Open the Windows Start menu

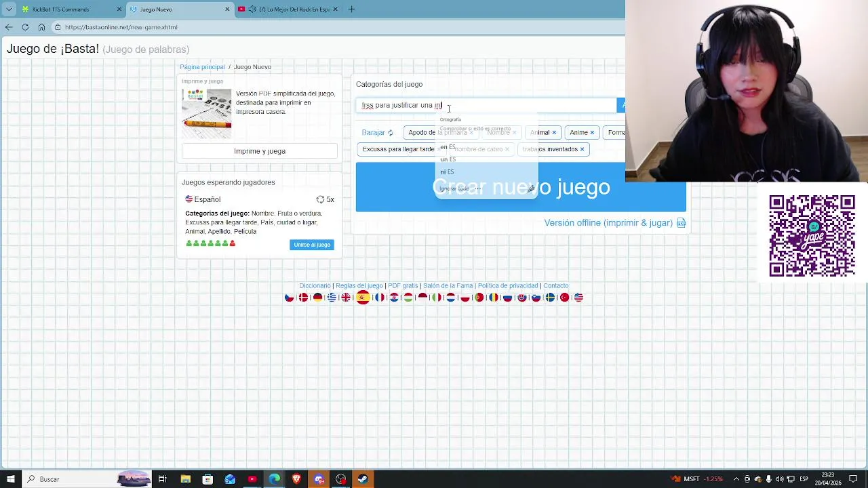[11, 479]
